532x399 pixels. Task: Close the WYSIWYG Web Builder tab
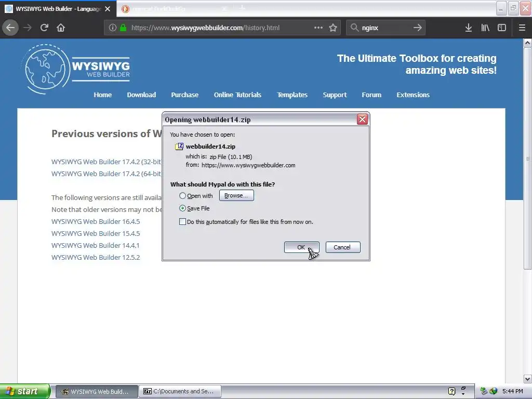(108, 9)
